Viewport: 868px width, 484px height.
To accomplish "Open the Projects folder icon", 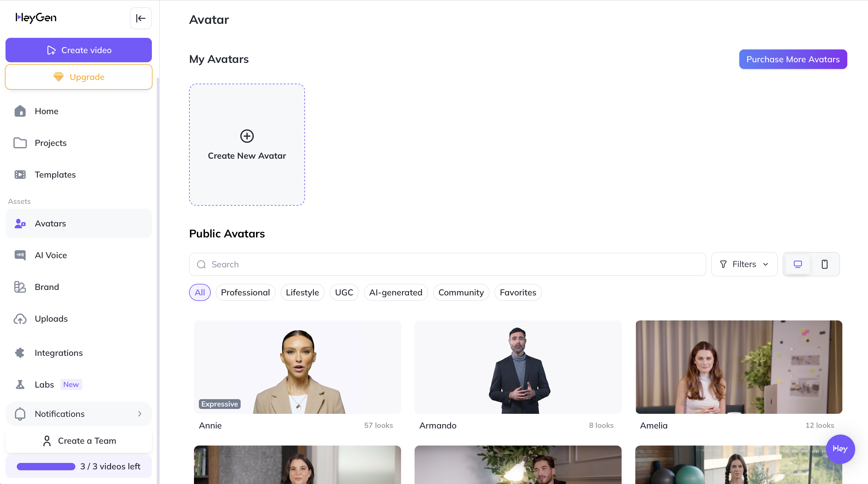I will [20, 143].
